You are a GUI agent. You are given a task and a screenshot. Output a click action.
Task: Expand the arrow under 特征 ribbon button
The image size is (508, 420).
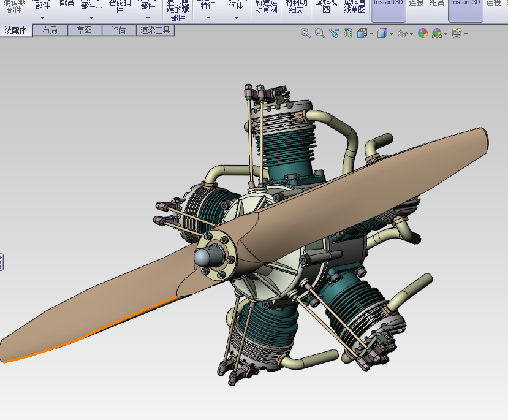pos(208,18)
